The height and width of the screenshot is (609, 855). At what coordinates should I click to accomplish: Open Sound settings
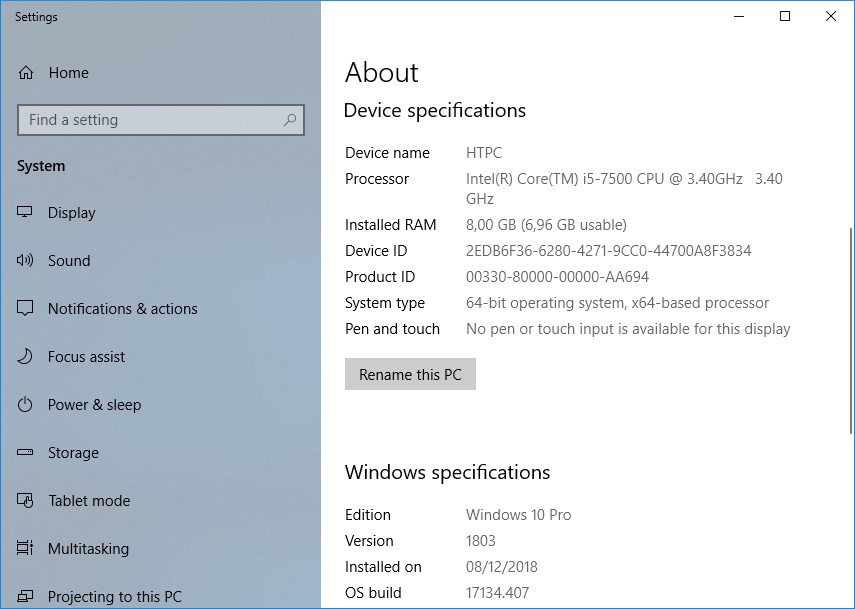point(161,260)
